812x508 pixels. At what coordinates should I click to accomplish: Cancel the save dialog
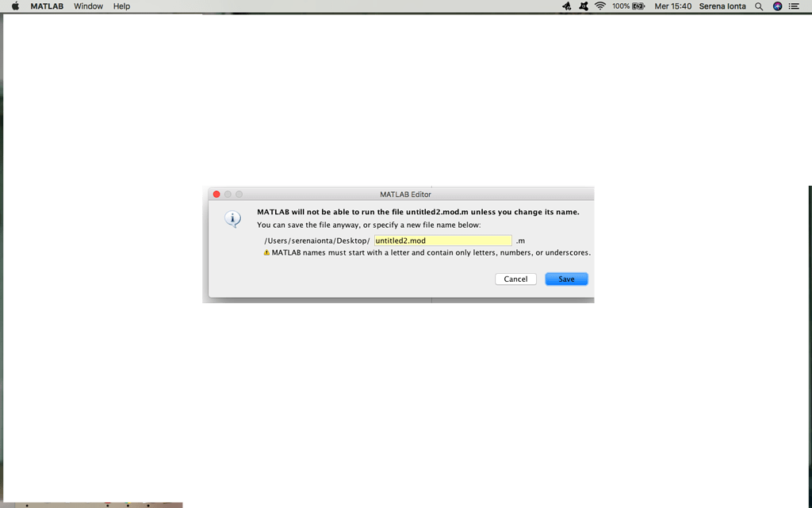point(515,279)
